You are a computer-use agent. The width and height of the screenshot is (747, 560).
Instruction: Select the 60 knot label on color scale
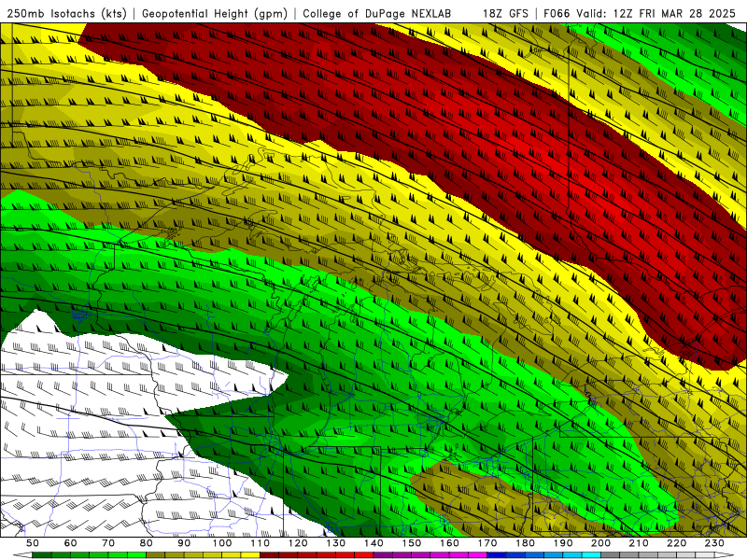pos(71,543)
